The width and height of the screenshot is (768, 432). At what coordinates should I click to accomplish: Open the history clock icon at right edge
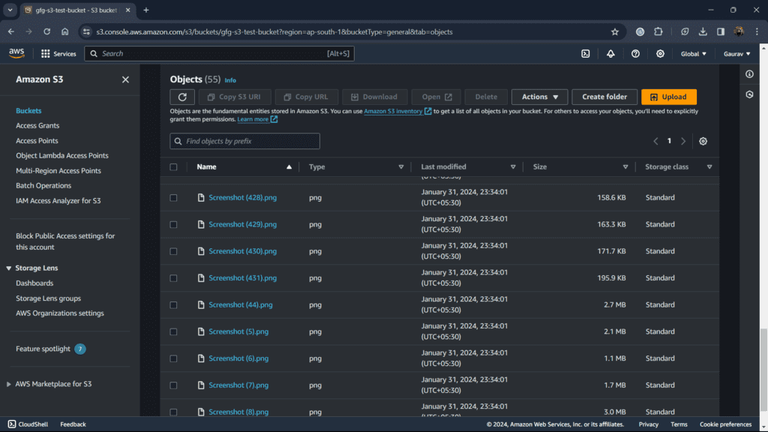coord(749,95)
